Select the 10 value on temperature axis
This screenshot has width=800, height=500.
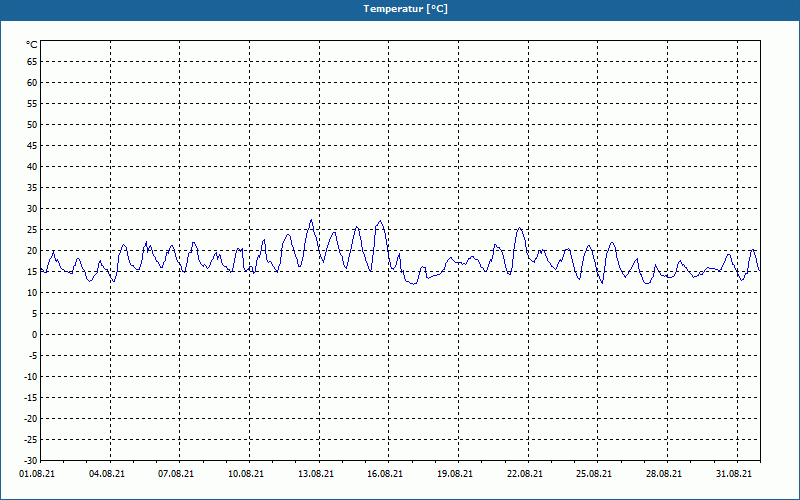coord(32,293)
